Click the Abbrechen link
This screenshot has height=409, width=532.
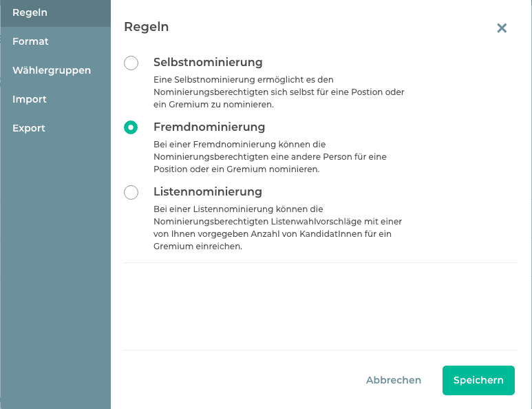tap(394, 380)
